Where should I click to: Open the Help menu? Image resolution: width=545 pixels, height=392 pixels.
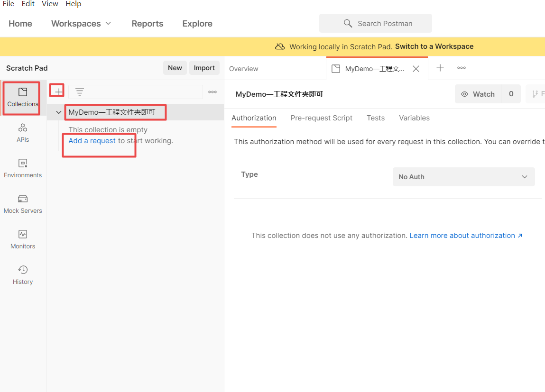click(x=74, y=4)
